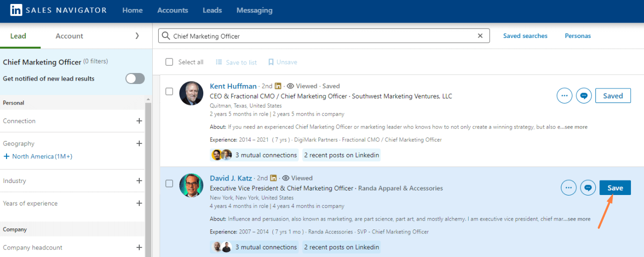Open David J. Katz's profile photo

[x=191, y=185]
